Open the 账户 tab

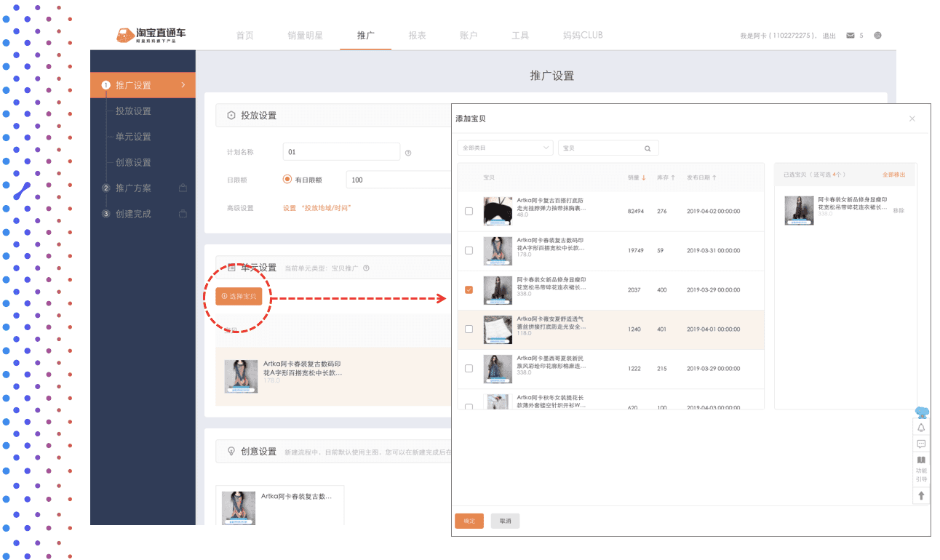pos(469,35)
